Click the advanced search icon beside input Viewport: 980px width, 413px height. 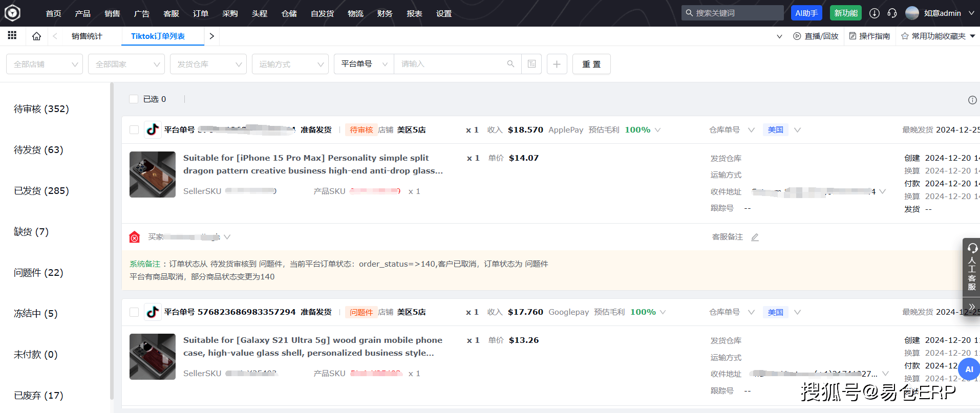click(x=531, y=64)
